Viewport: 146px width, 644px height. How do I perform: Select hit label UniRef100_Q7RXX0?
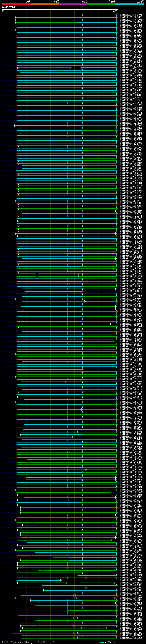point(131,226)
